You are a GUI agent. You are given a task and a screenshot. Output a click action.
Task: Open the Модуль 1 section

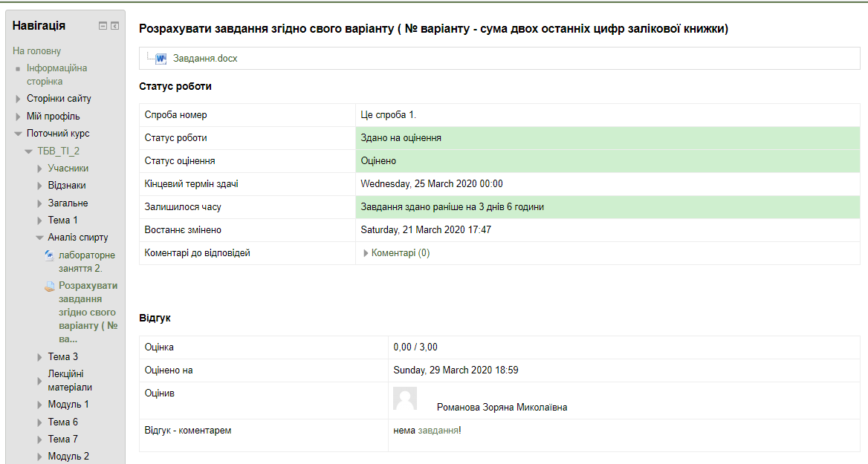coord(68,405)
